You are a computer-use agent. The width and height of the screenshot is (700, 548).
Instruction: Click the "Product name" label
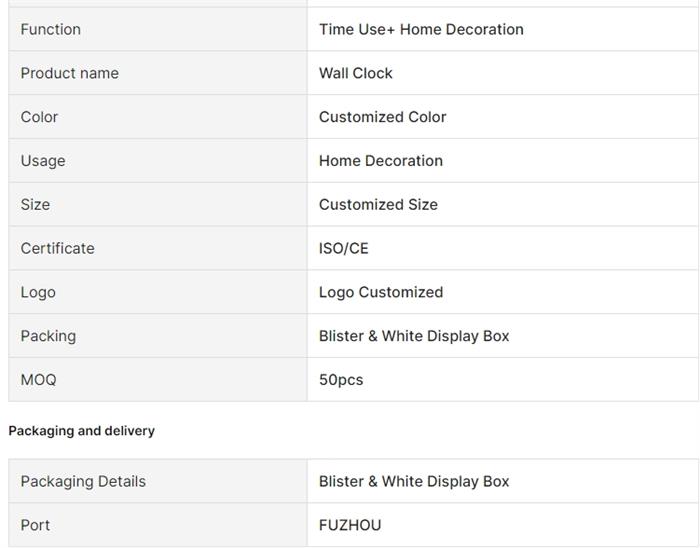point(69,73)
